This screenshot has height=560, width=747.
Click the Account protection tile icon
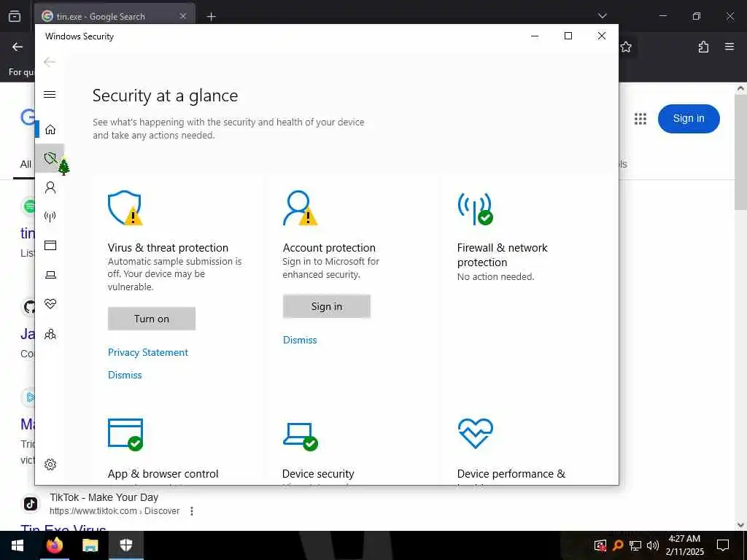300,208
